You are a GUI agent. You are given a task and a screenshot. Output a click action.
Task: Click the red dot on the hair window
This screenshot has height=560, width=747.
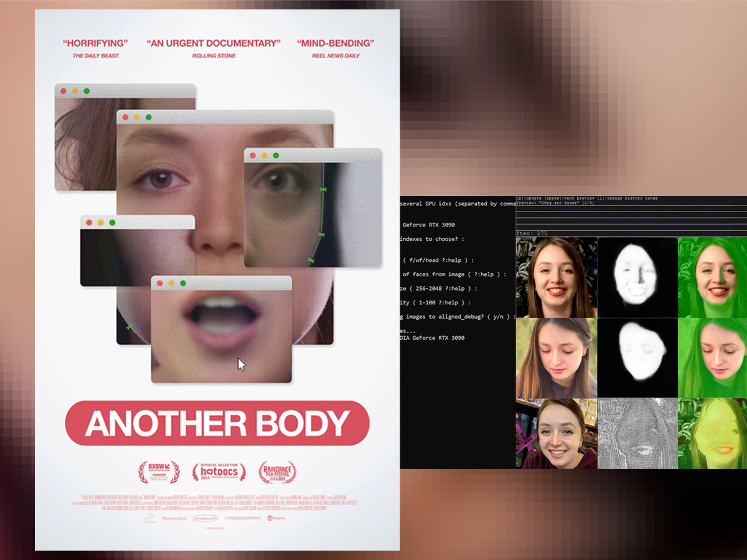tap(63, 91)
